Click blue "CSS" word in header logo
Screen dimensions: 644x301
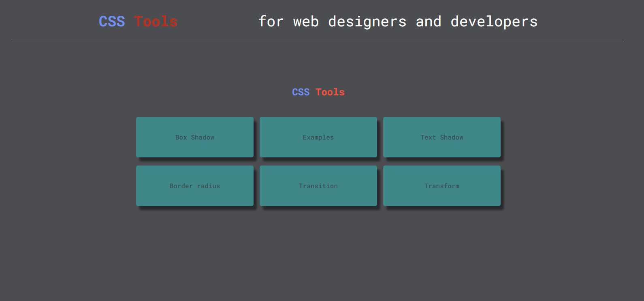click(x=112, y=21)
